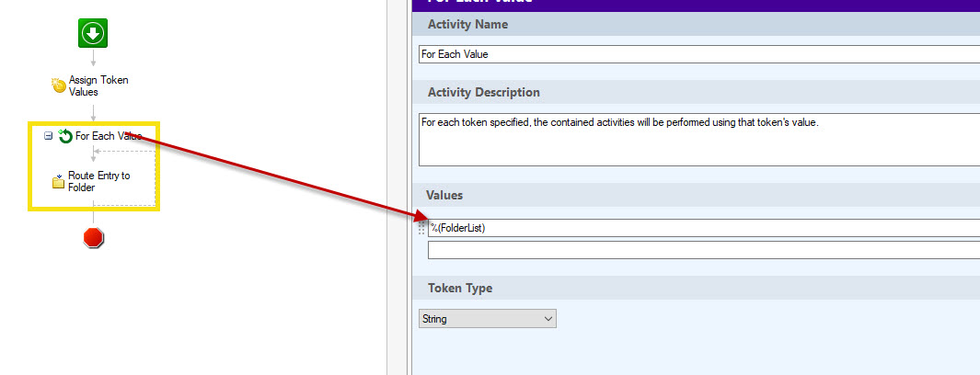This screenshot has height=375, width=980.
Task: Select the Assign Token Values gear icon
Action: [x=59, y=85]
